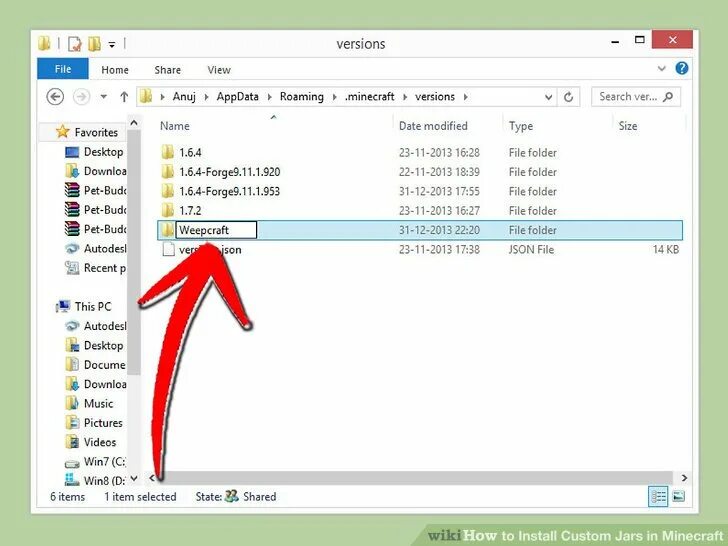728x546 pixels.
Task: Select This PC in navigation pane
Action: 93,306
